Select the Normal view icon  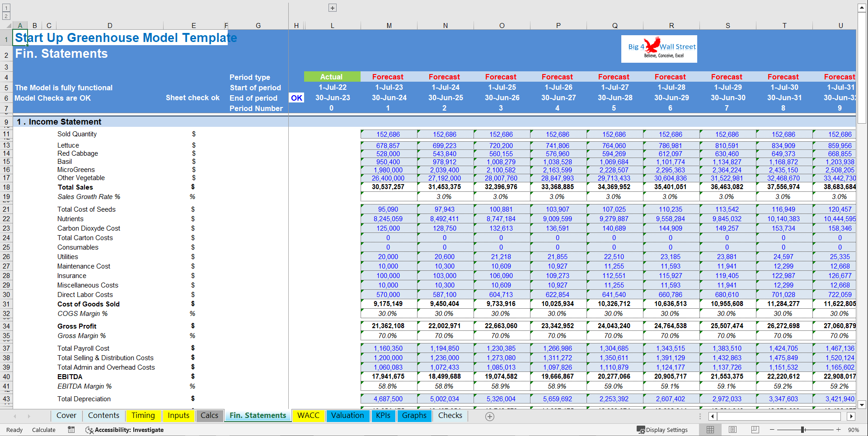(x=710, y=429)
